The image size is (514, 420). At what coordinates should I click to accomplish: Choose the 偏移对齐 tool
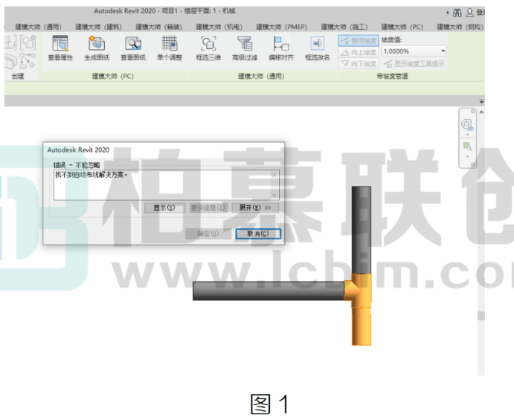[x=281, y=48]
